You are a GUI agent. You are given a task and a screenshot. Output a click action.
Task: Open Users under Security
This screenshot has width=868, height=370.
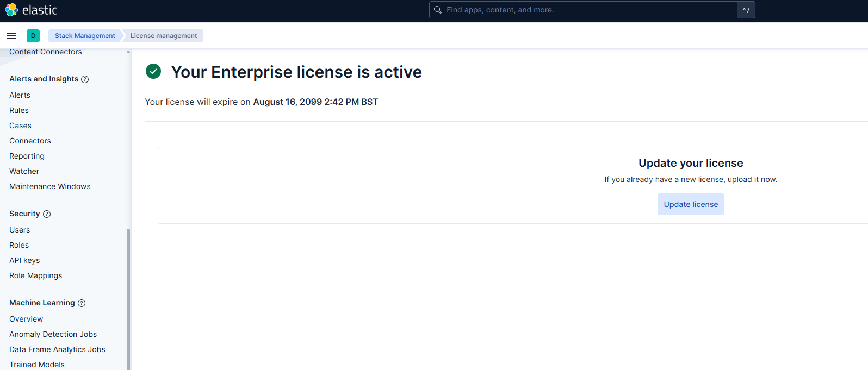click(x=20, y=230)
